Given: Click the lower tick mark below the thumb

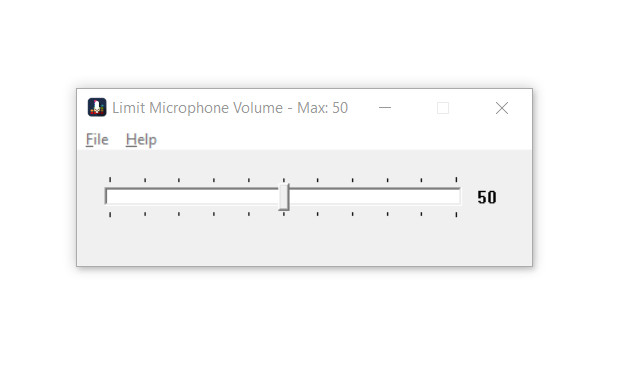Looking at the screenshot, I should click(284, 214).
